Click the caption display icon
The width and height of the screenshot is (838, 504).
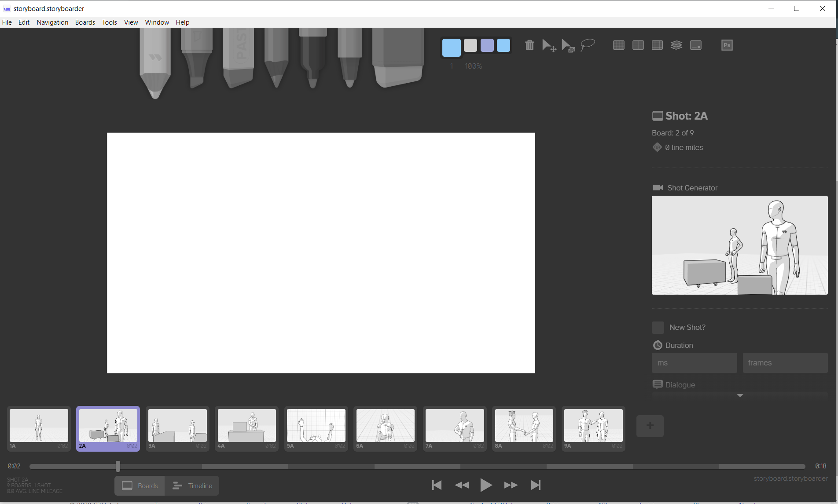click(x=695, y=45)
